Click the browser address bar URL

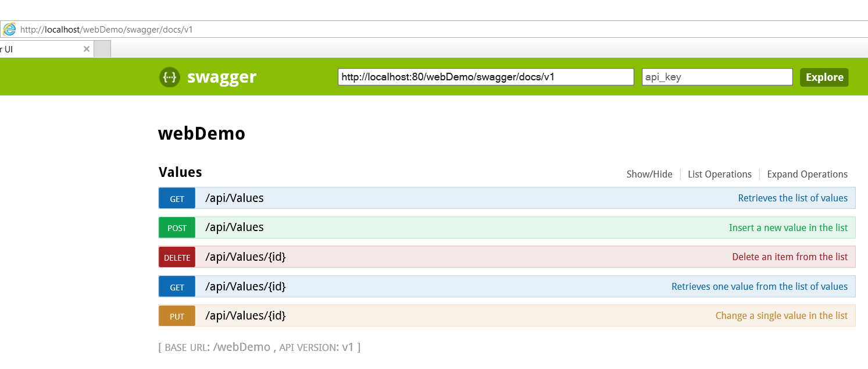click(x=106, y=29)
